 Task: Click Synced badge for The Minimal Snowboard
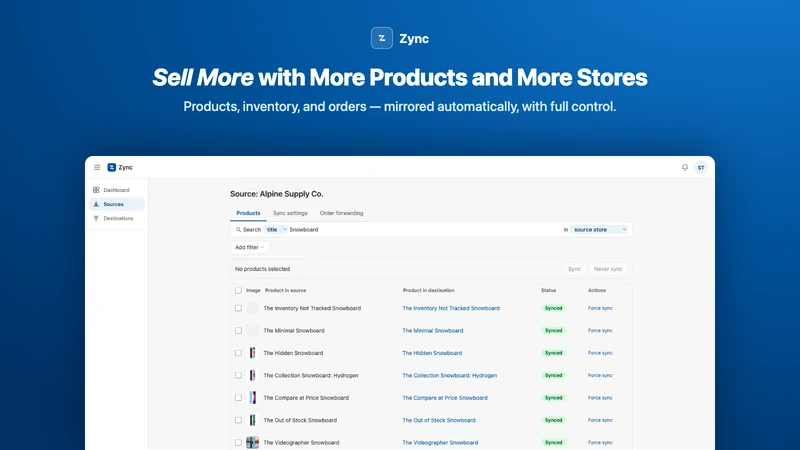click(x=553, y=331)
